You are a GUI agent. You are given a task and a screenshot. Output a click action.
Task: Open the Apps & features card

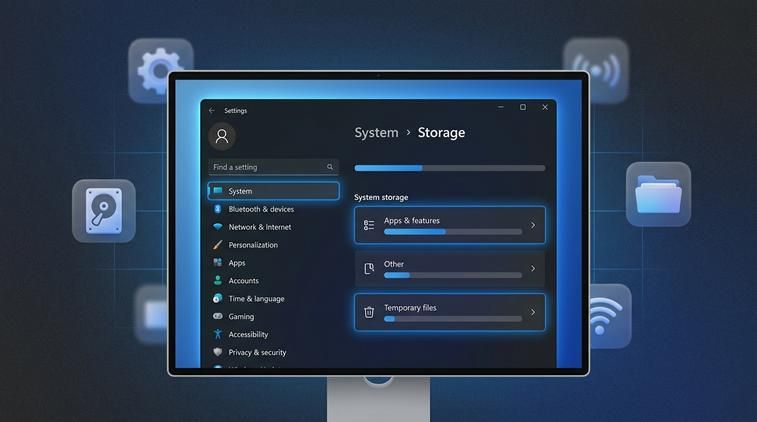tap(450, 225)
